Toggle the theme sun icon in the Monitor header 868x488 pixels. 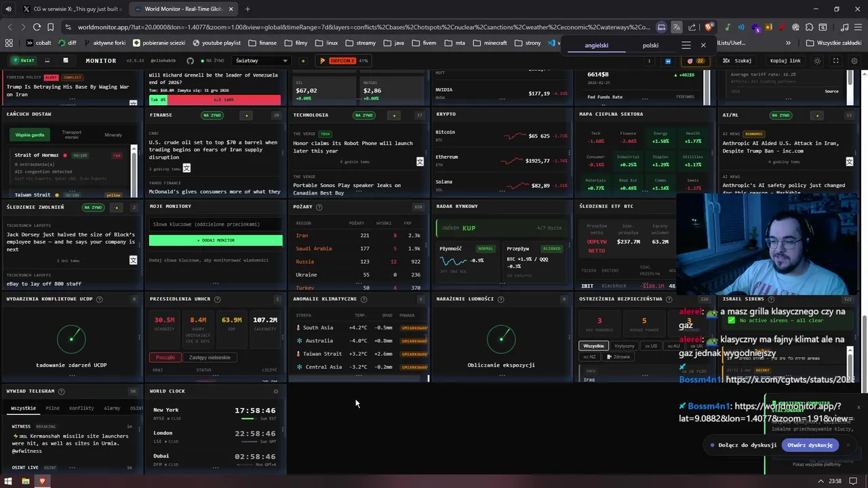pyautogui.click(x=817, y=61)
